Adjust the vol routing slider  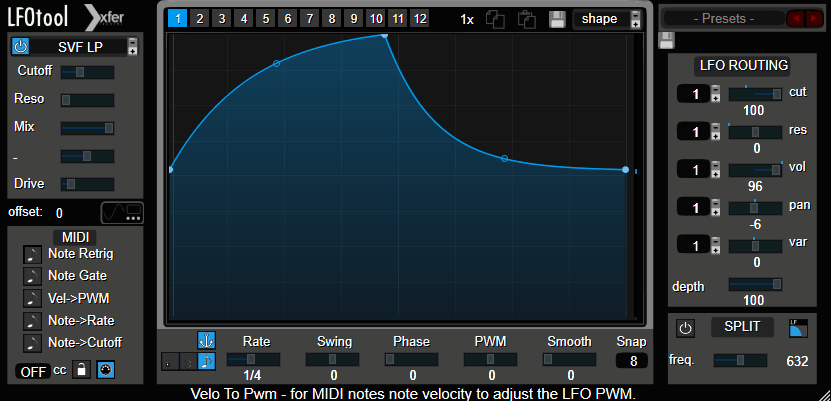click(755, 170)
